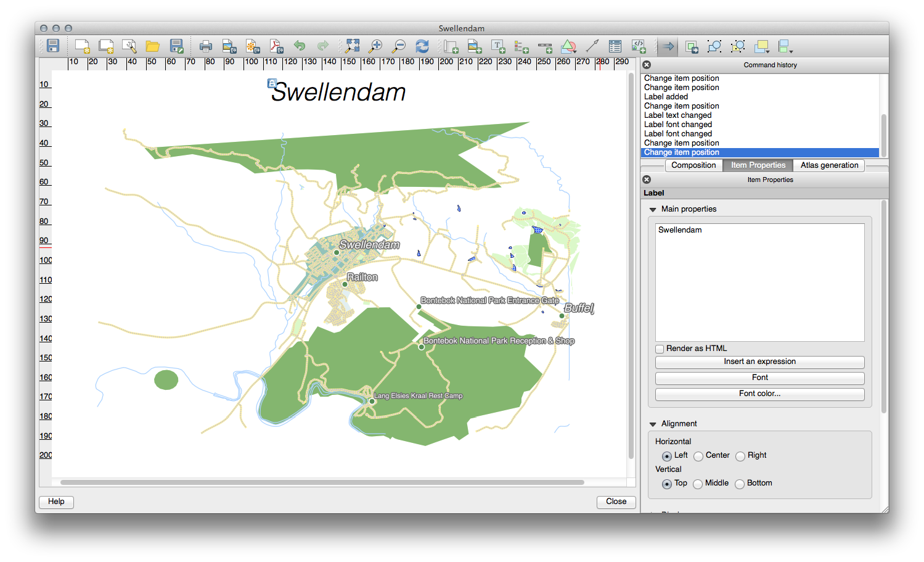Open the Atlas generation tab
Viewport: 924px width, 562px height.
click(829, 165)
